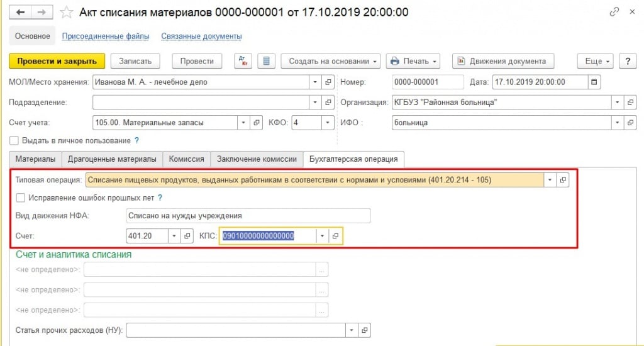The width and height of the screenshot is (644, 346).
Task: Expand the КПС code dropdown
Action: pos(322,236)
